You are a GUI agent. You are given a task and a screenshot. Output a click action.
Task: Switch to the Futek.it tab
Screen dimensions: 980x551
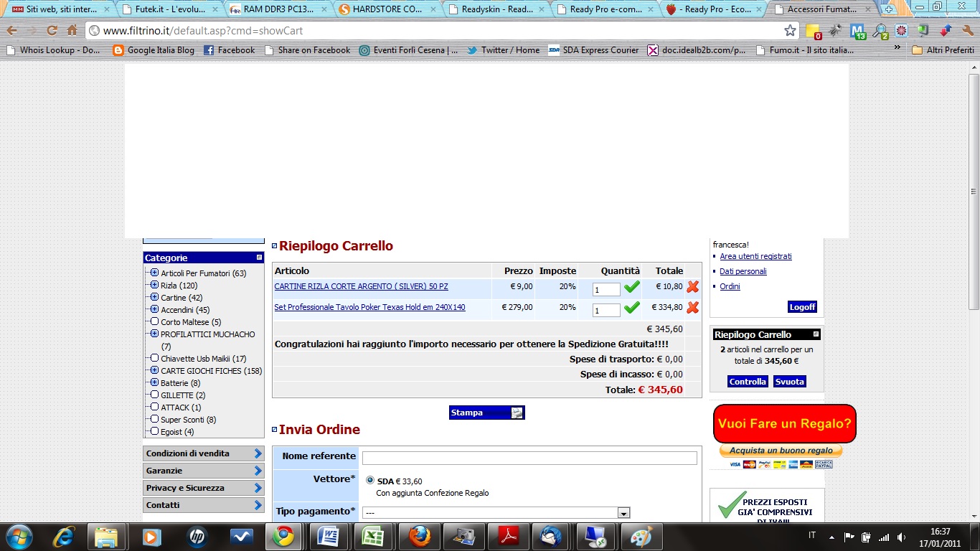tap(171, 9)
